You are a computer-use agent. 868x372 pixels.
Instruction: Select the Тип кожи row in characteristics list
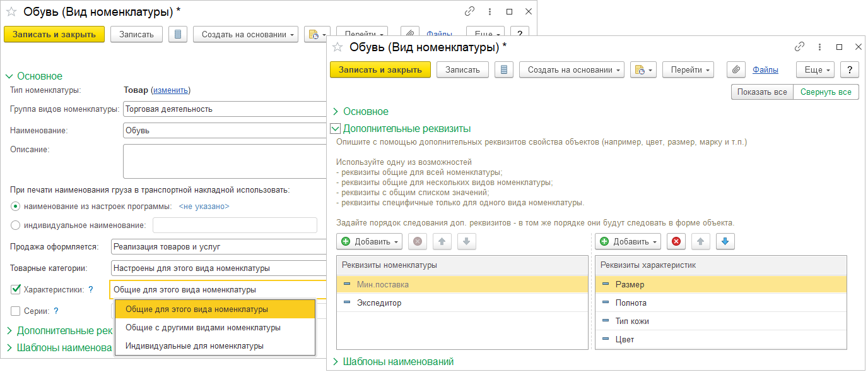tap(632, 321)
